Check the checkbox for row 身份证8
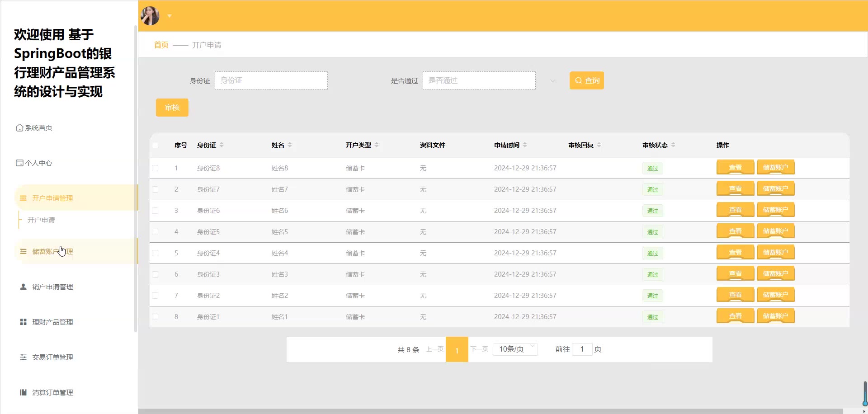This screenshot has height=414, width=868. [x=155, y=168]
